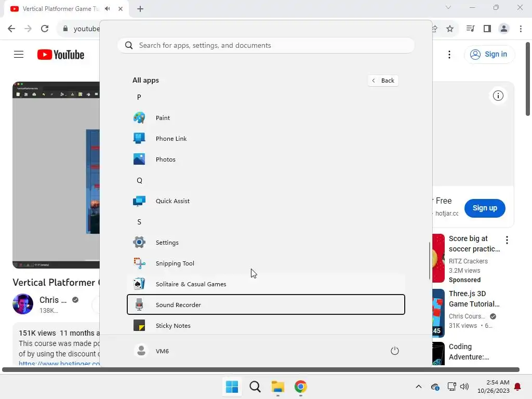
Task: Open File Explorer from taskbar
Action: tap(278, 387)
